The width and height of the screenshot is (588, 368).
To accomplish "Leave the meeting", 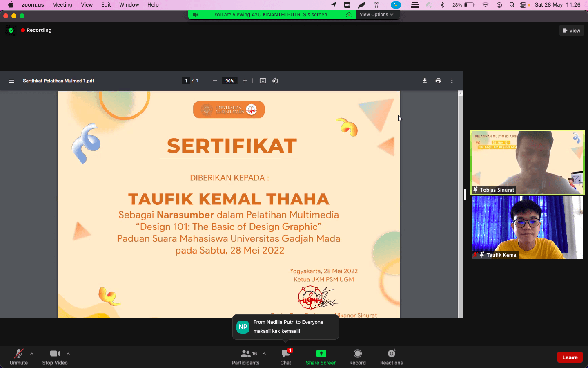I will (x=570, y=357).
